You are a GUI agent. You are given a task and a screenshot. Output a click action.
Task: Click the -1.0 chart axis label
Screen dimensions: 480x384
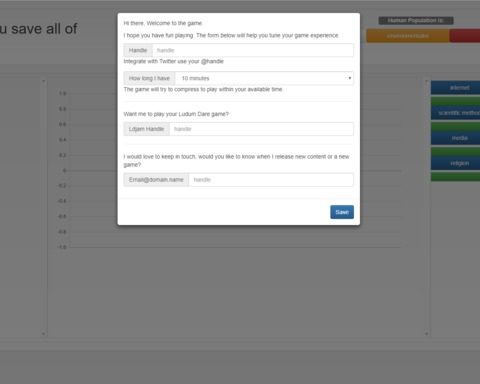(x=62, y=247)
